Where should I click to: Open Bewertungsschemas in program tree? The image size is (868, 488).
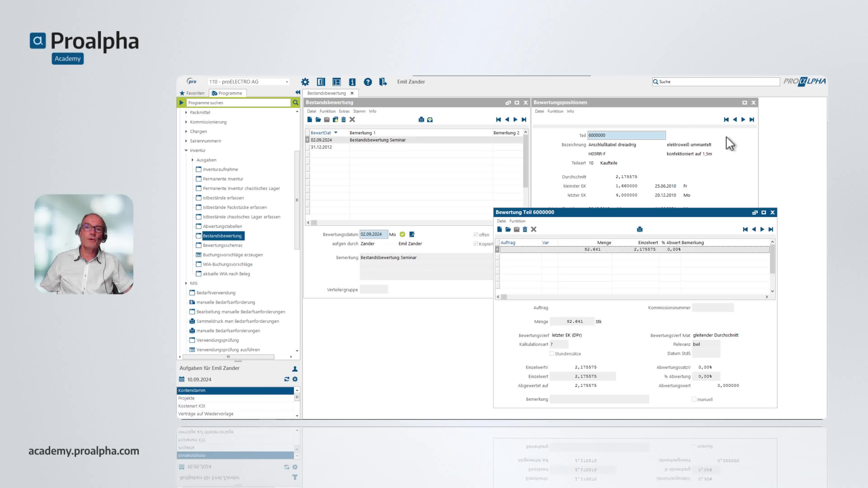[222, 245]
